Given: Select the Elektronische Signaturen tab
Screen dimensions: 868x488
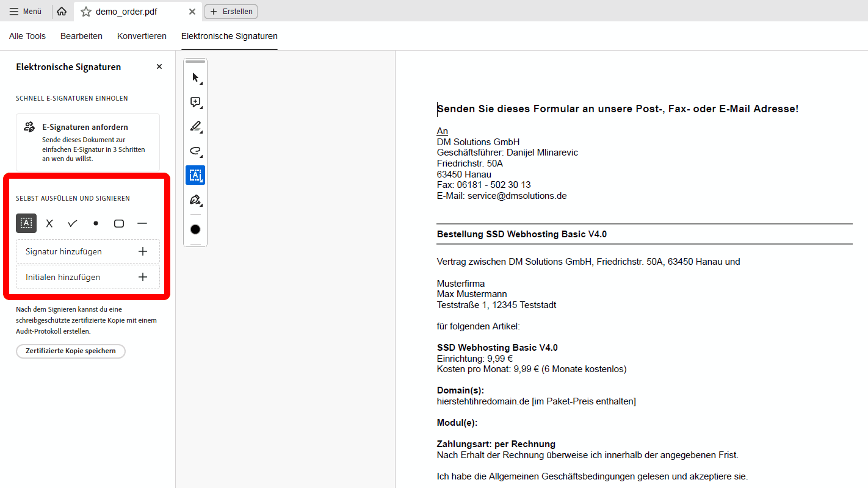Looking at the screenshot, I should (x=230, y=36).
